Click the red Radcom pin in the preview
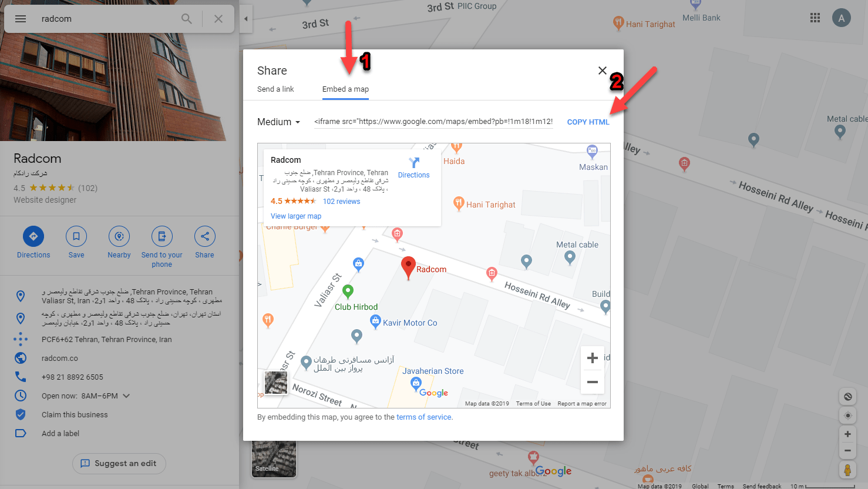Image resolution: width=868 pixels, height=489 pixels. pos(408,267)
